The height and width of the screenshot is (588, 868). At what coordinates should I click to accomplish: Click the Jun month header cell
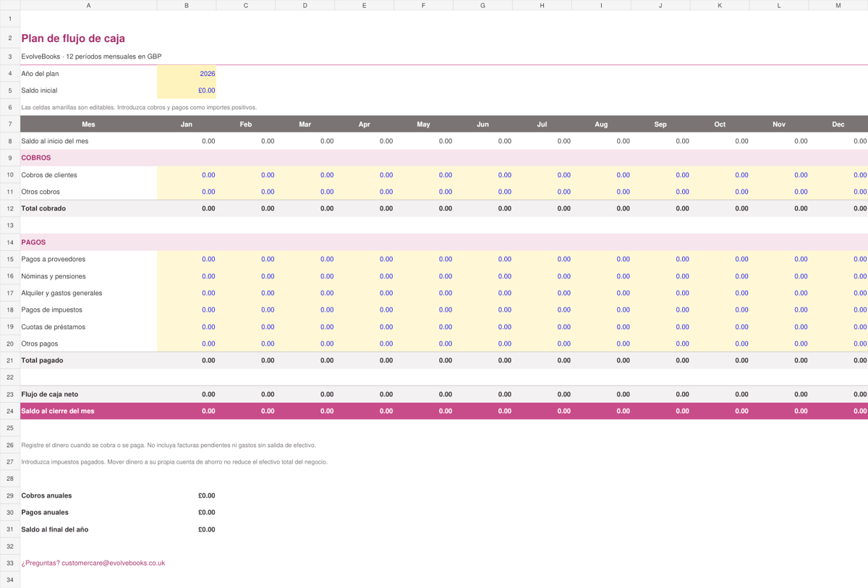coord(482,124)
